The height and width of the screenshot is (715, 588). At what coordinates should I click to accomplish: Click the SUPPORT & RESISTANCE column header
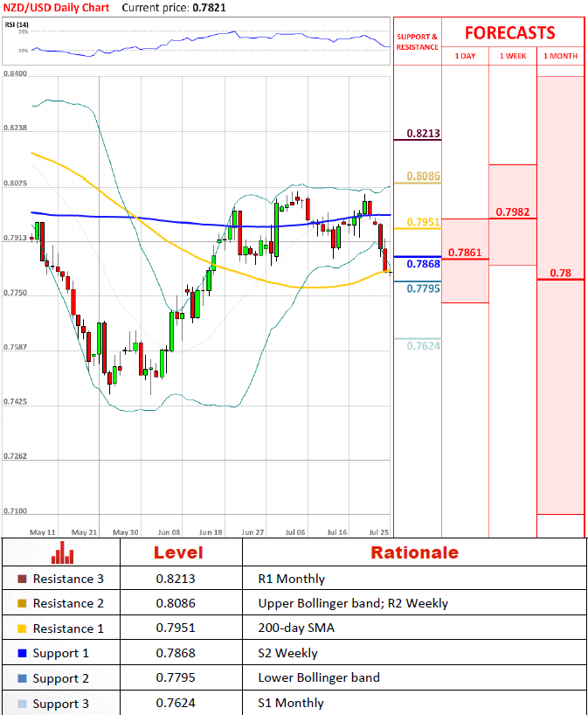pos(417,42)
